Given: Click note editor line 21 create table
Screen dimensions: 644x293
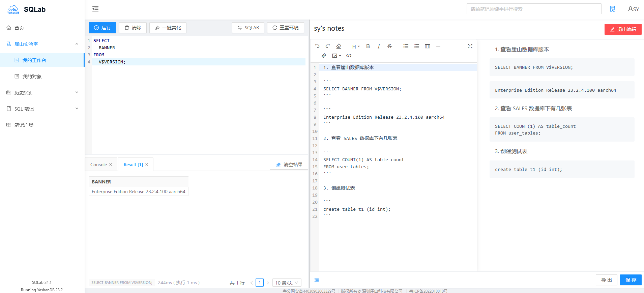Looking at the screenshot, I should pyautogui.click(x=357, y=209).
